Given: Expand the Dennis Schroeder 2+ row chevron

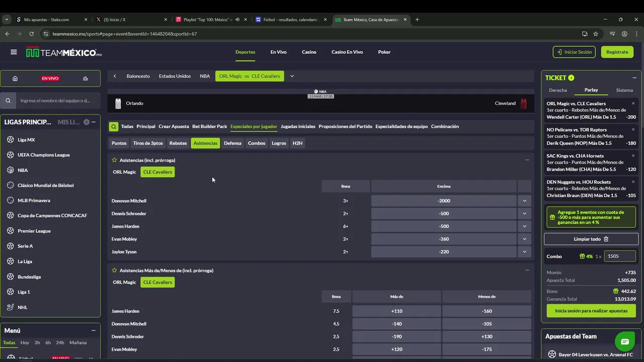Looking at the screenshot, I should pyautogui.click(x=524, y=213).
